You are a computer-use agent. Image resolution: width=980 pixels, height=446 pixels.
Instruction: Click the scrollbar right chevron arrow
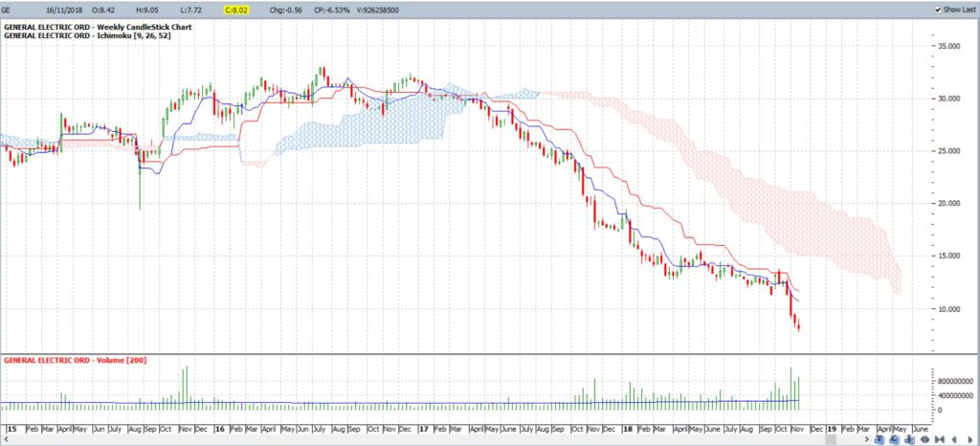pos(867,439)
